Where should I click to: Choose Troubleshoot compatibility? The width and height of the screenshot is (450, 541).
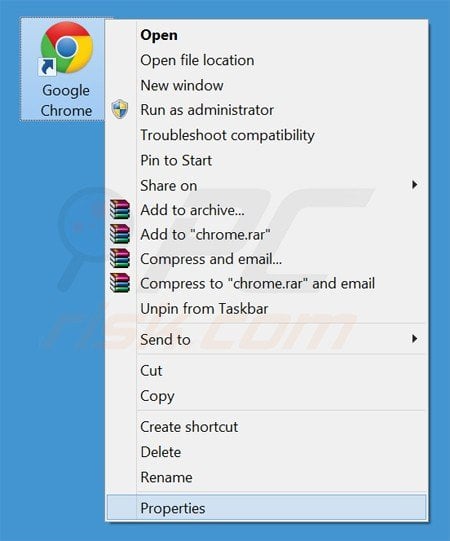(x=266, y=135)
